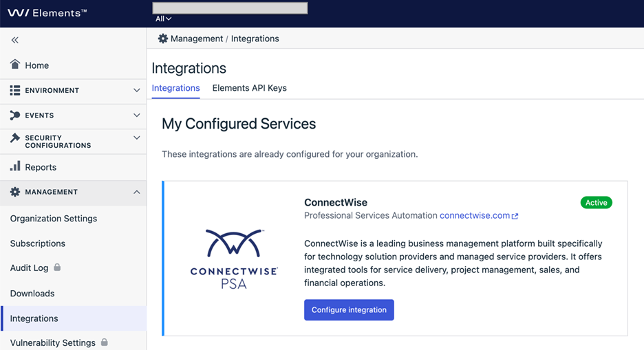Click the Configure integration button
Viewport: 644px width, 350px height.
tap(349, 310)
